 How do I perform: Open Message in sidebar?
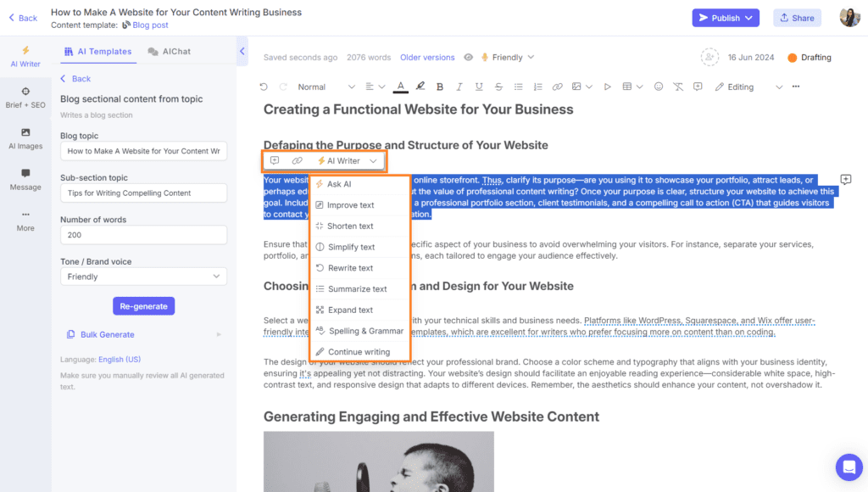25,180
